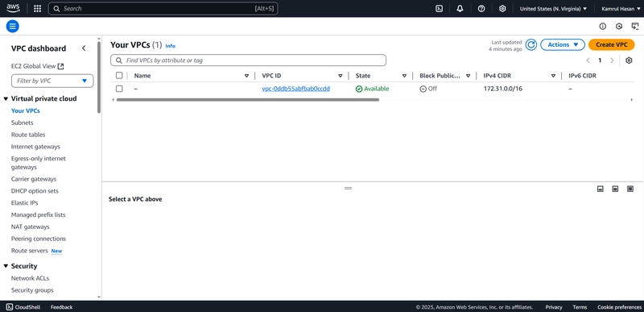Viewport: 644px width, 312px height.
Task: Sort by Block Public column arrow
Action: (x=469, y=76)
